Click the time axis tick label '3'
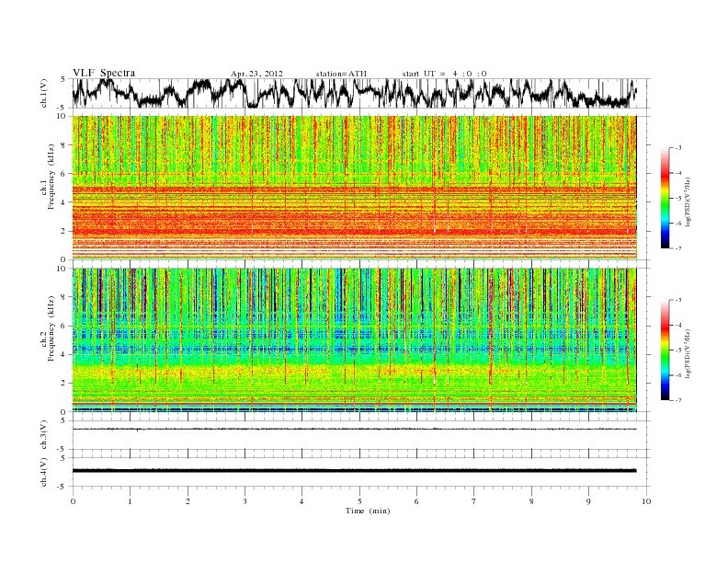This screenshot has height=563, width=728. coord(245,501)
